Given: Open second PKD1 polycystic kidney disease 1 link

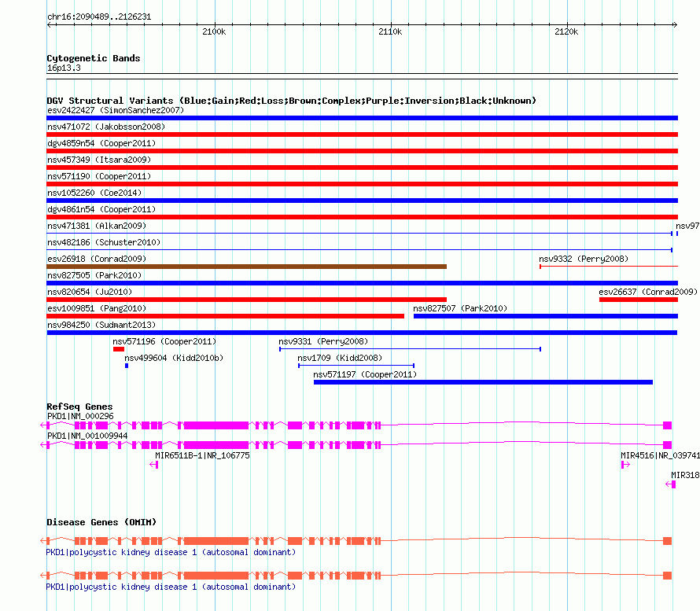Looking at the screenshot, I should pyautogui.click(x=171, y=587).
